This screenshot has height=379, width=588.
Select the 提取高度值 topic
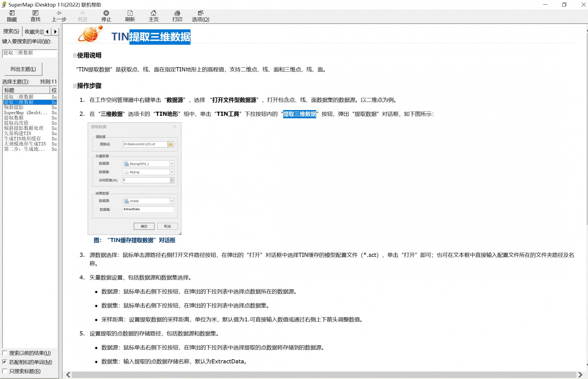point(30,123)
